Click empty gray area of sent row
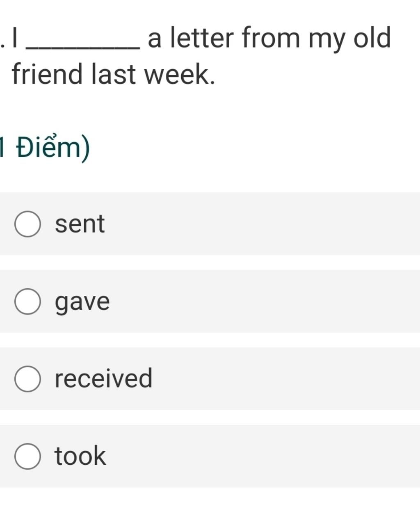Screen dimensions: 420x525 (262, 224)
